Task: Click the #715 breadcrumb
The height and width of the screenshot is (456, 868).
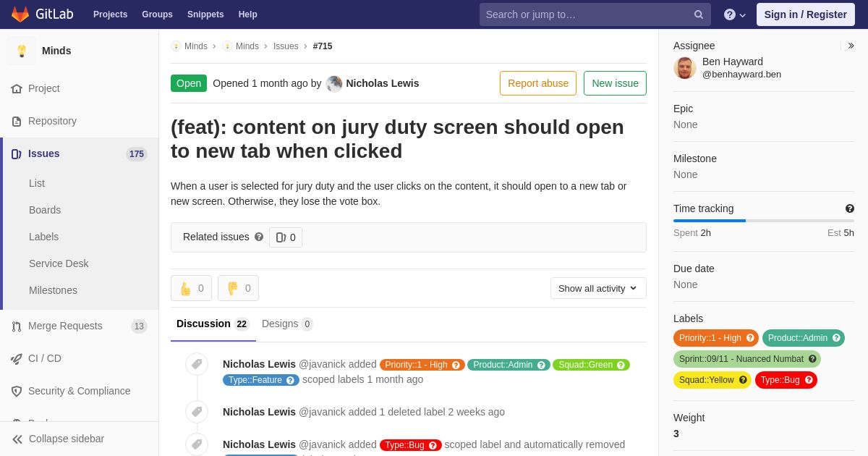Action: pyautogui.click(x=323, y=46)
